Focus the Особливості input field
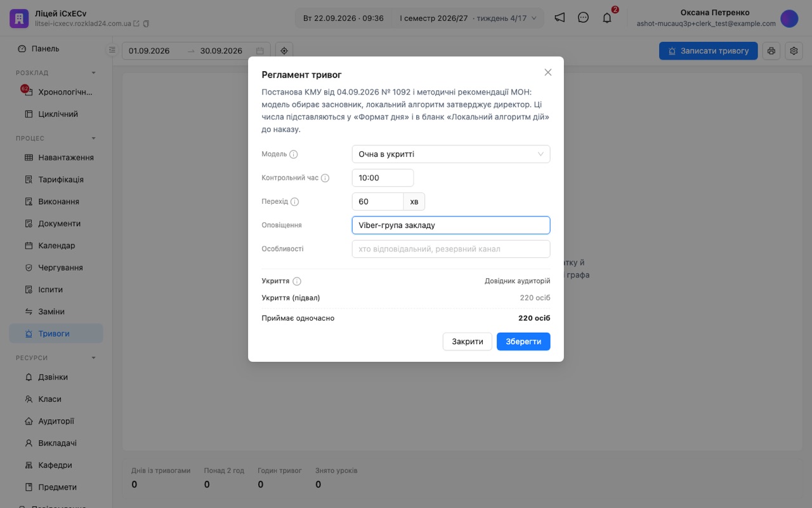The image size is (812, 508). coord(451,249)
